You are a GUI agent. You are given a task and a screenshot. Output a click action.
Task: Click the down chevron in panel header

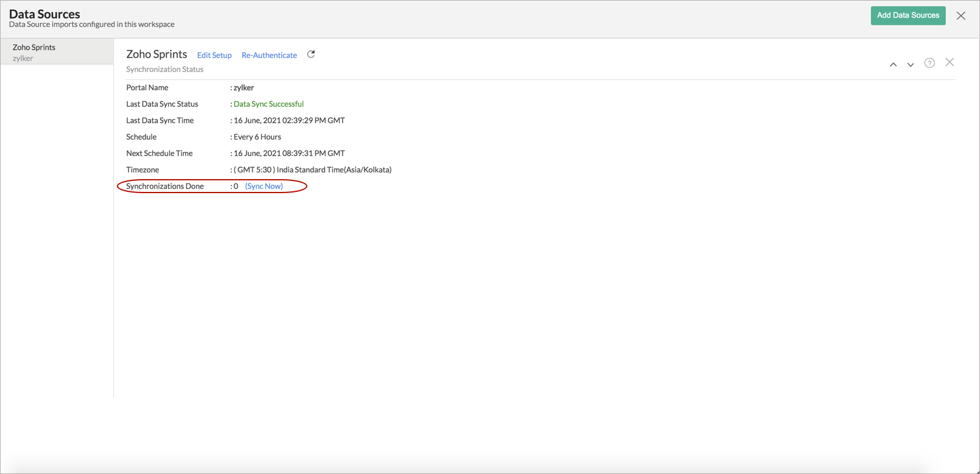(911, 64)
